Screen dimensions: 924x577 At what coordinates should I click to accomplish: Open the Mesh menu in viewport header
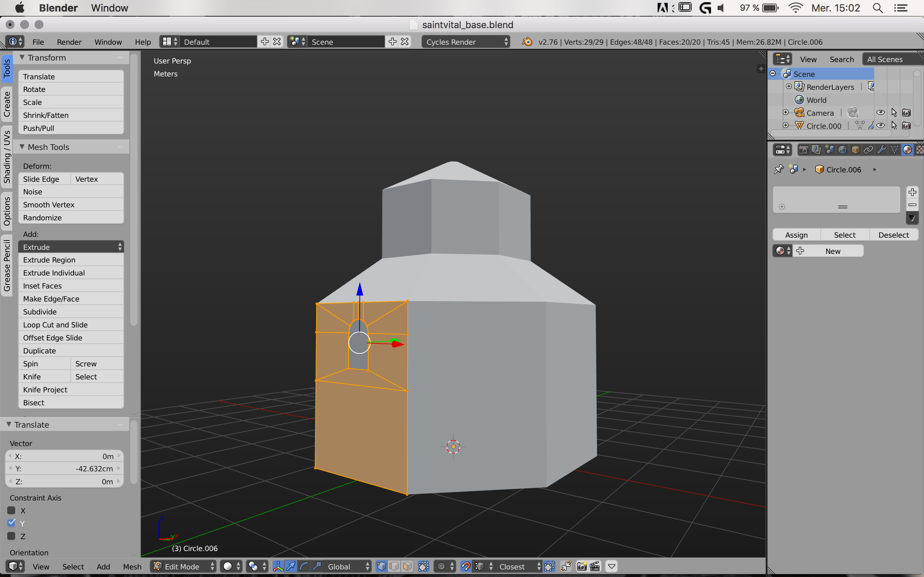[x=132, y=566]
